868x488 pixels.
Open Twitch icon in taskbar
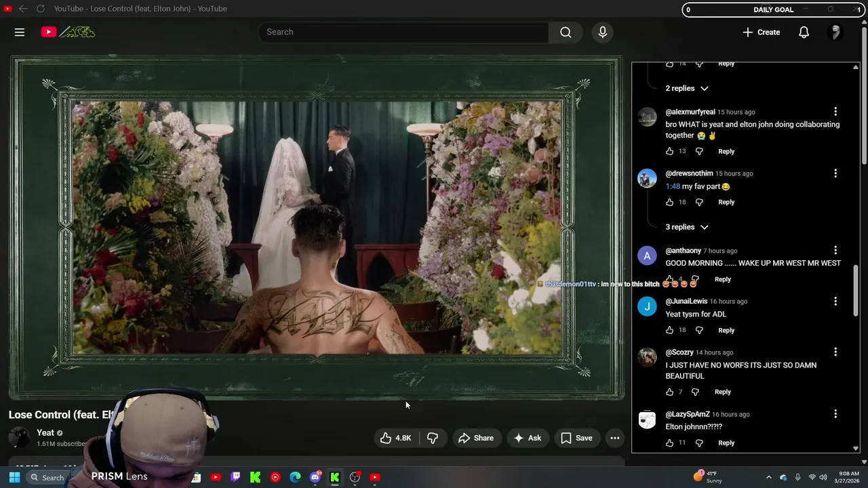[x=235, y=477]
